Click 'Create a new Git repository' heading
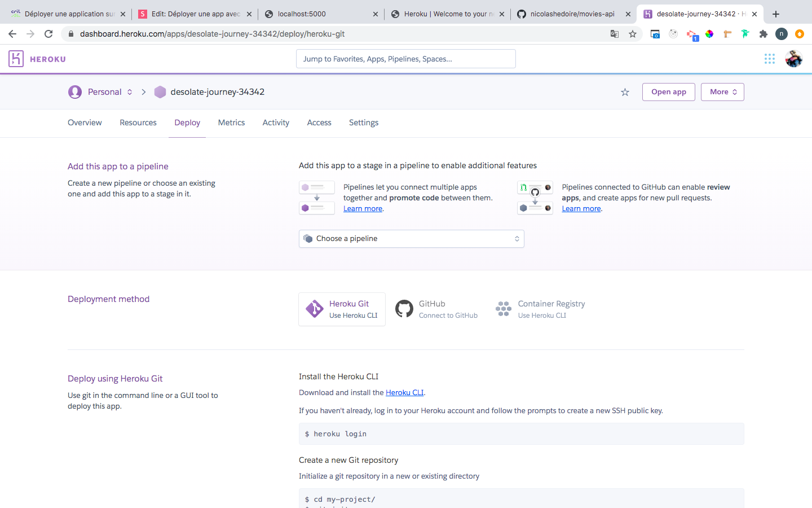 (348, 460)
